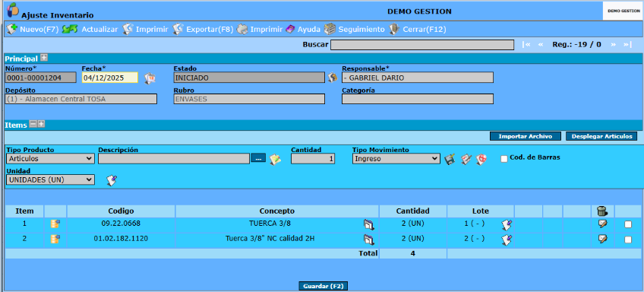The width and height of the screenshot is (644, 292).
Task: Click the trash delete icon in table header
Action: click(602, 211)
